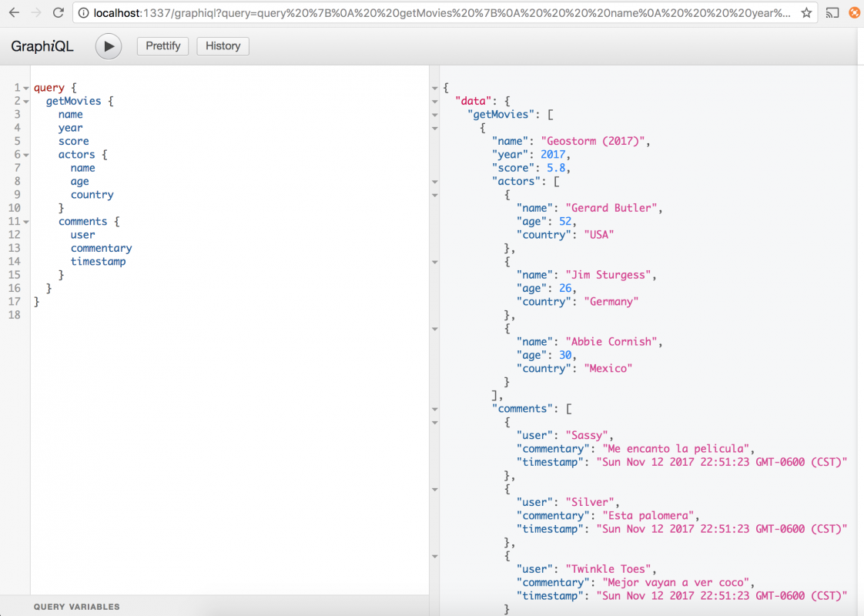
Task: Expand the Query Variables panel
Action: 77,607
